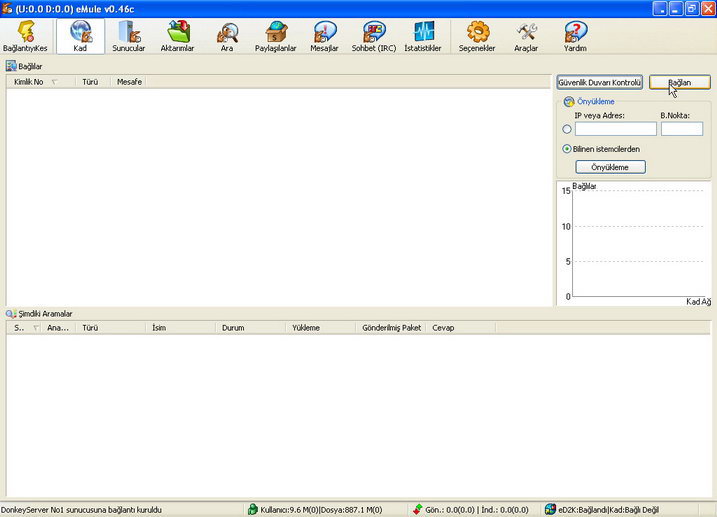Focus the B.Nokta port input field
This screenshot has width=717, height=517.
coord(682,129)
